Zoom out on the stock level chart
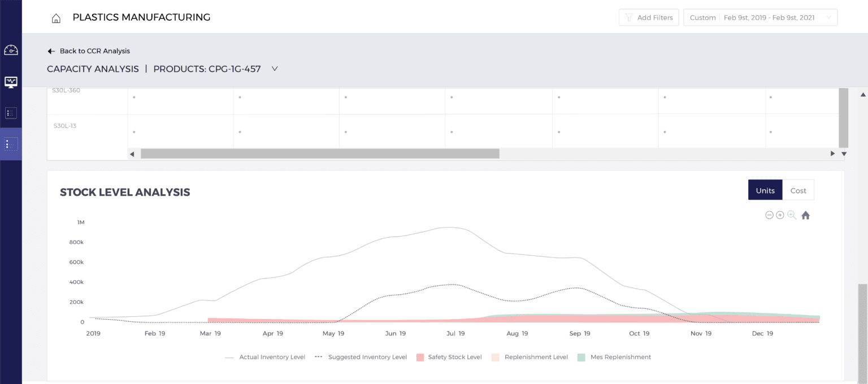 (769, 215)
